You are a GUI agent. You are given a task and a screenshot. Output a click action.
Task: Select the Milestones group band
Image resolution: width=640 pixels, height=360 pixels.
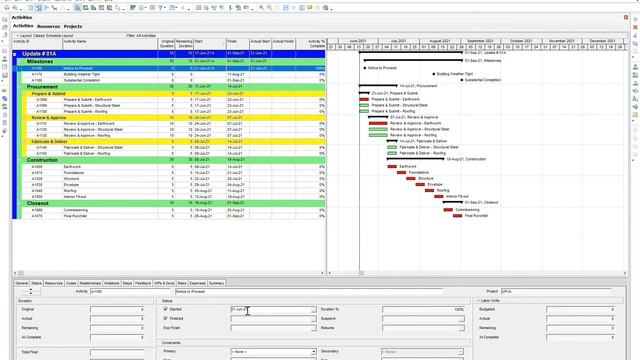tap(172, 61)
